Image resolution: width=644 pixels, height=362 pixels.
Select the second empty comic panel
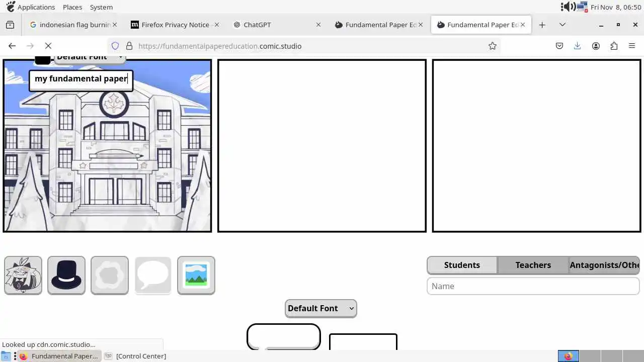click(x=322, y=146)
